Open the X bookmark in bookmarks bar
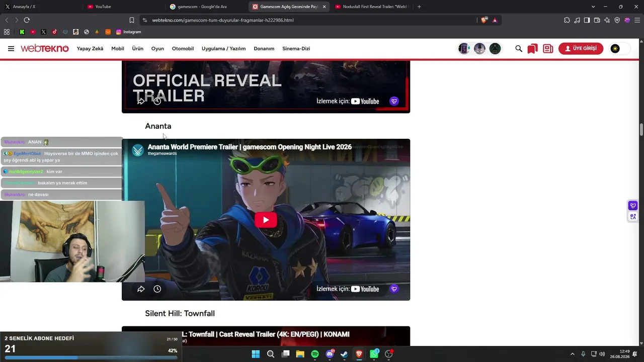Screen dimensions: 644x362 pyautogui.click(x=44, y=32)
